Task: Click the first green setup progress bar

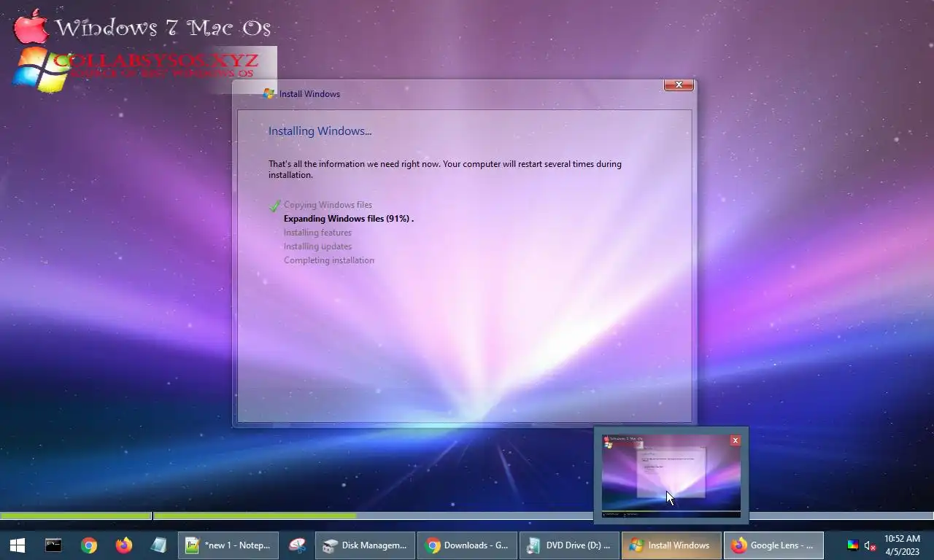Action: click(76, 516)
